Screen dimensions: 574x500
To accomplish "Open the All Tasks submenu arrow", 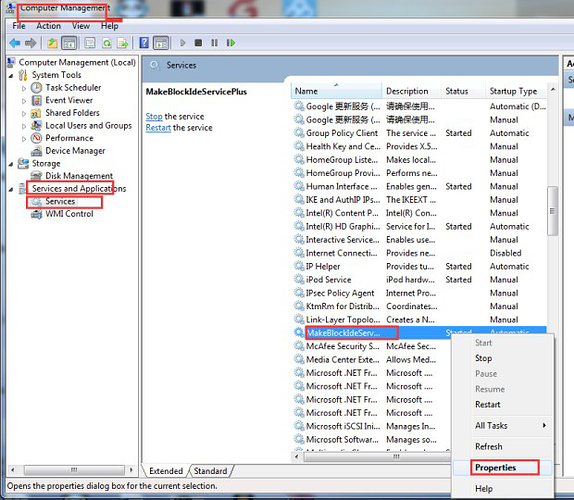I will coord(544,425).
